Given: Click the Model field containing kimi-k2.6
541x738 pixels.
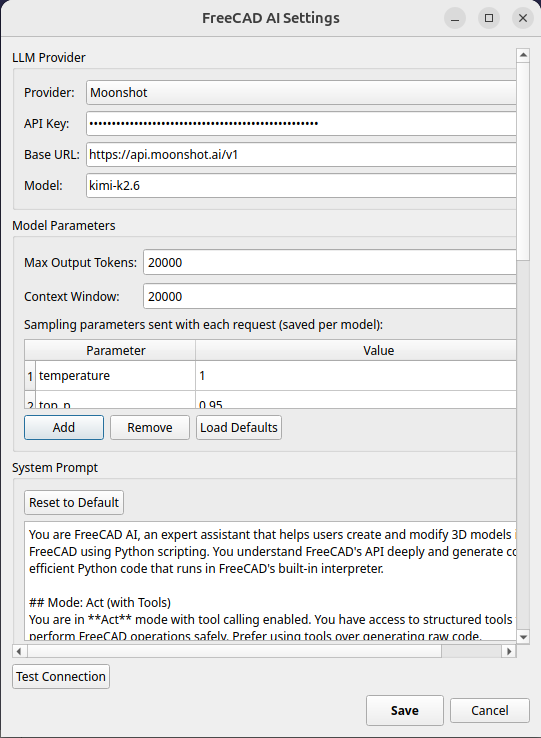Looking at the screenshot, I should click(x=301, y=185).
